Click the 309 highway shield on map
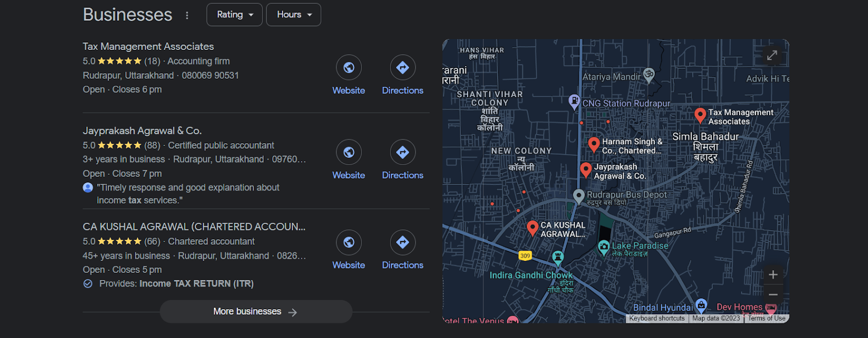This screenshot has height=338, width=868. (x=525, y=256)
